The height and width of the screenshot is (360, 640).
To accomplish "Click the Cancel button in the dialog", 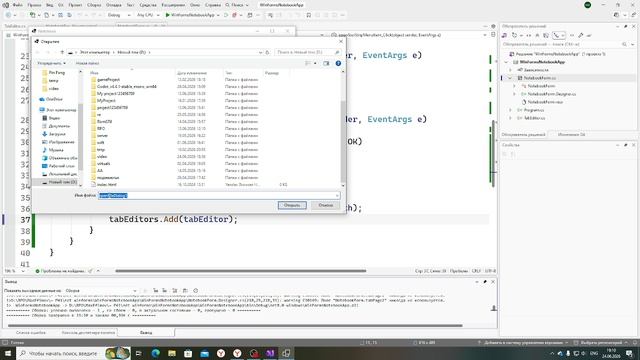I will coord(325,205).
